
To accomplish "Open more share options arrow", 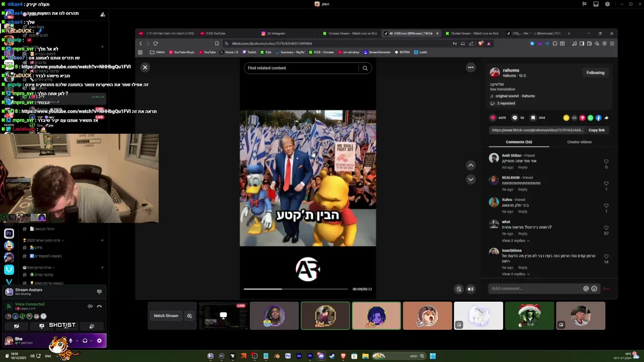I will 606,118.
